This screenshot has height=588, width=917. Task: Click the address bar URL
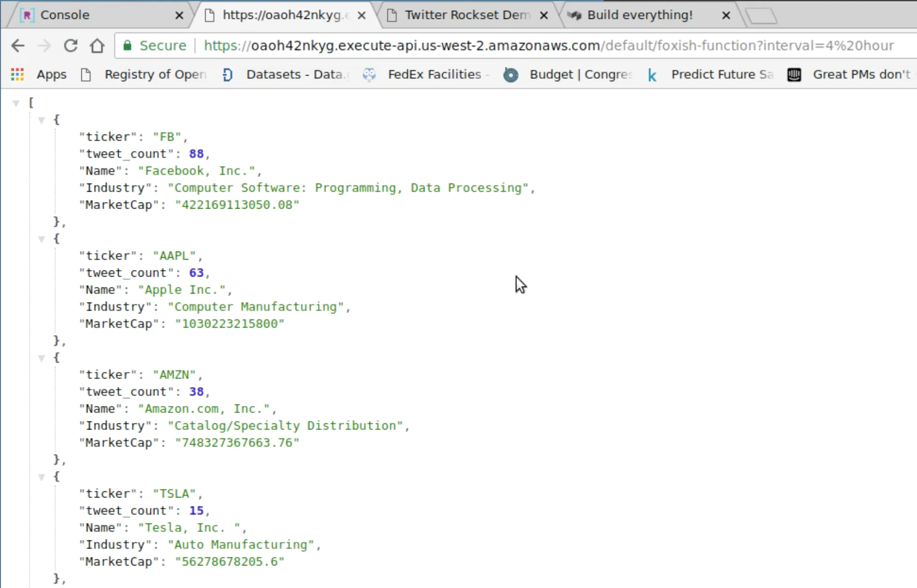[x=549, y=46]
